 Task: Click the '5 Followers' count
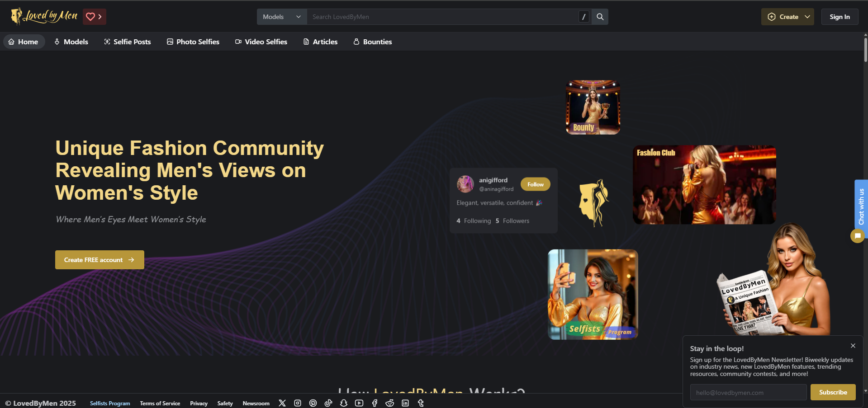coord(512,221)
